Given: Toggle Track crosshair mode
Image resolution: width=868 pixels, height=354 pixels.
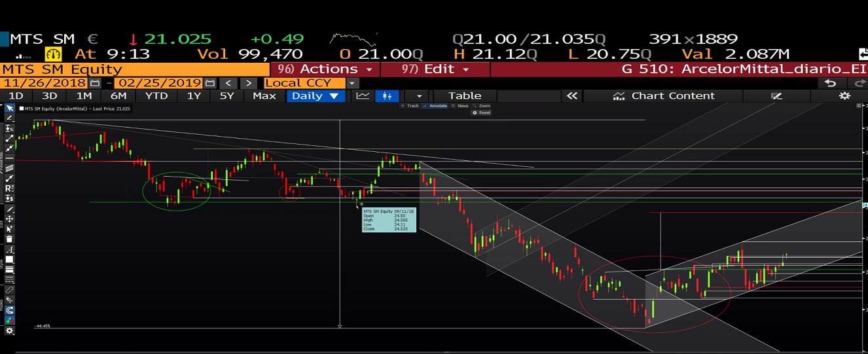Looking at the screenshot, I should coord(409,105).
